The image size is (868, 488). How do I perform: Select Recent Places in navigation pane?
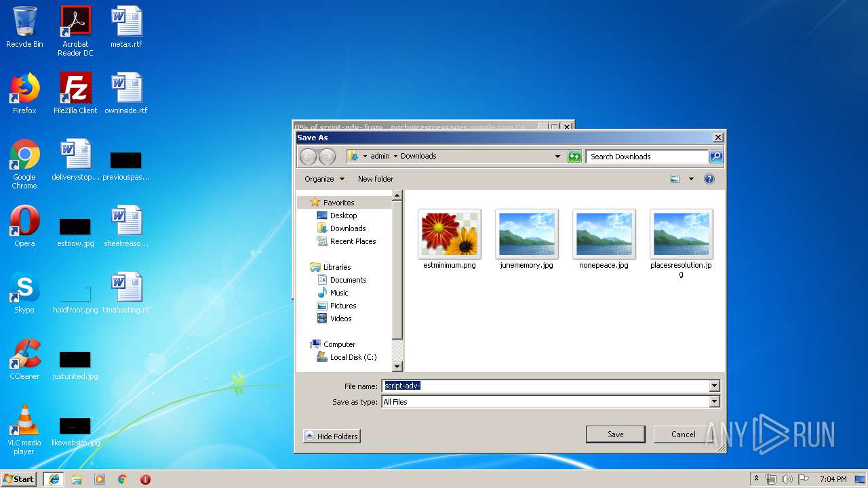(346, 241)
